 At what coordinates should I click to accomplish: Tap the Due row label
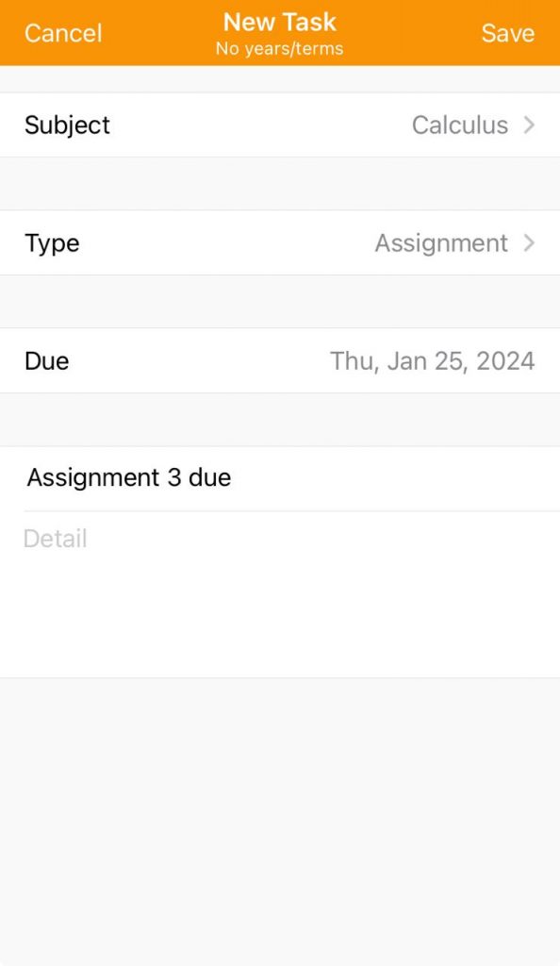46,360
